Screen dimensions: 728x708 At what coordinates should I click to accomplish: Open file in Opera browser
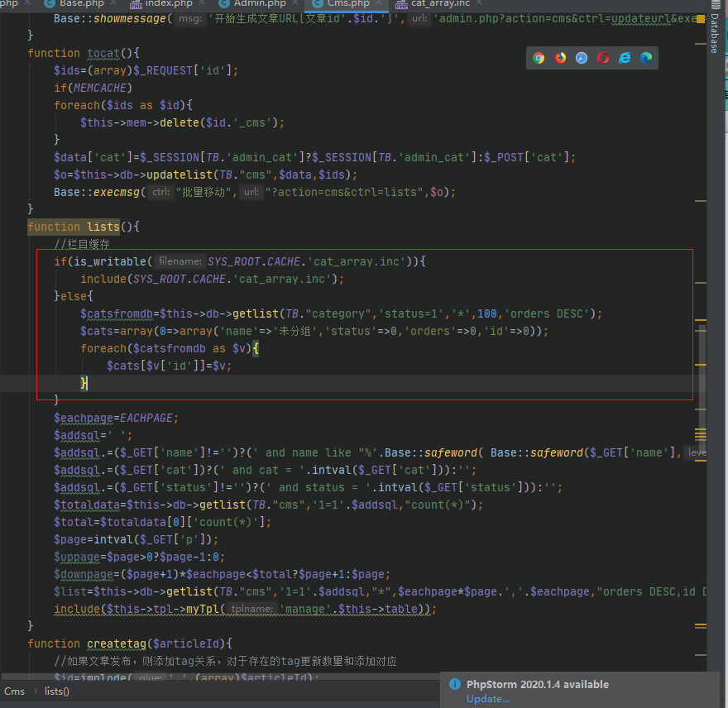[x=603, y=58]
